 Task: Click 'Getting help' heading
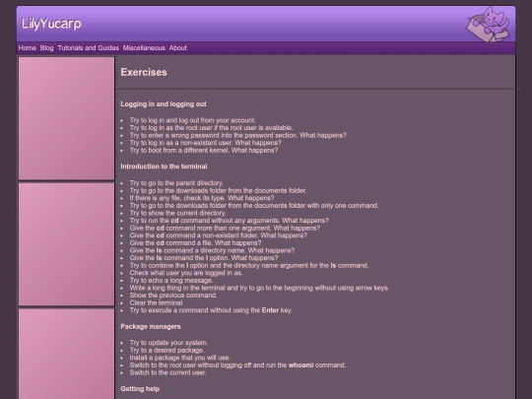click(140, 389)
